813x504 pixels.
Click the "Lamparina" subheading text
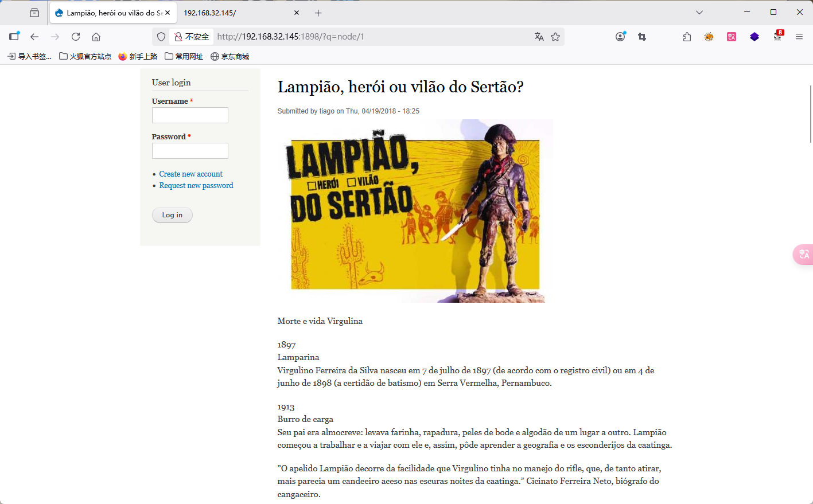298,357
